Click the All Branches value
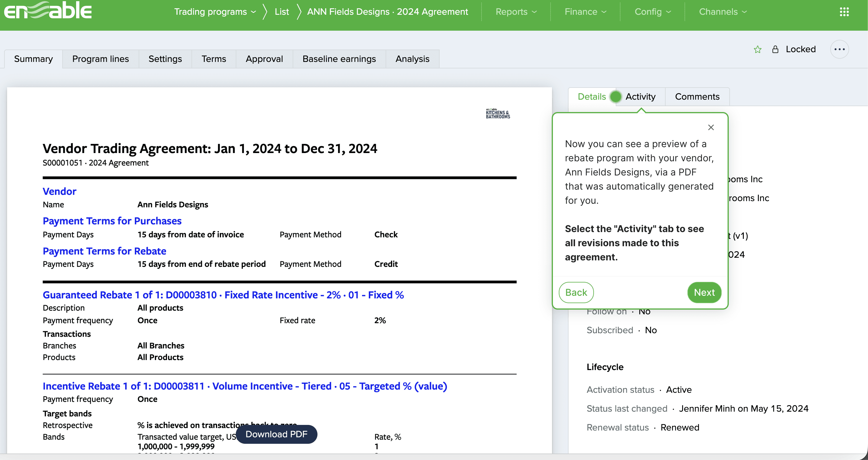868x460 pixels. [x=161, y=346]
